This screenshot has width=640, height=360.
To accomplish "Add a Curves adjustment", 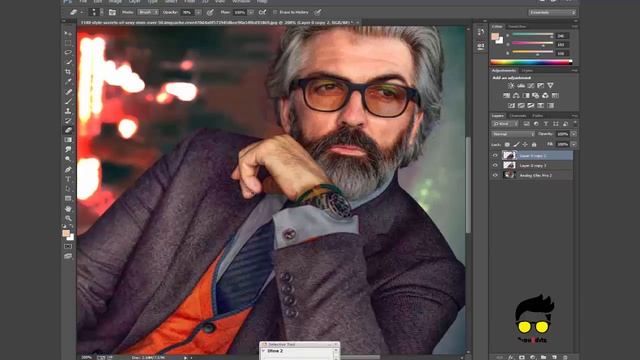I will pos(531,86).
